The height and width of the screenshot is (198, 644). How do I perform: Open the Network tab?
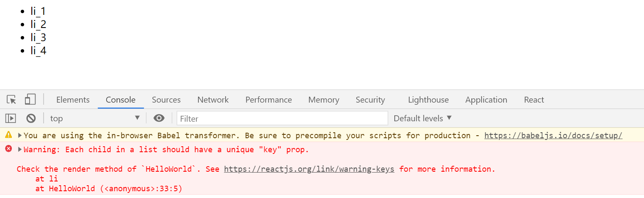[x=213, y=100]
